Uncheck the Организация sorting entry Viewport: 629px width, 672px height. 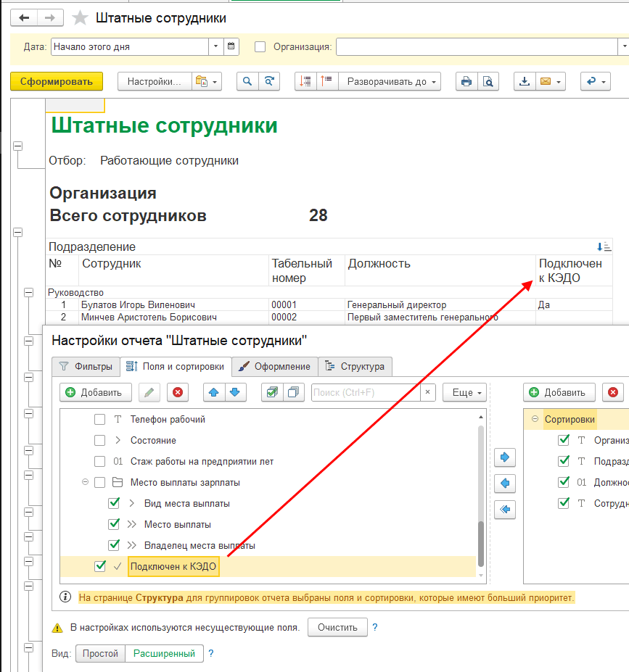564,440
